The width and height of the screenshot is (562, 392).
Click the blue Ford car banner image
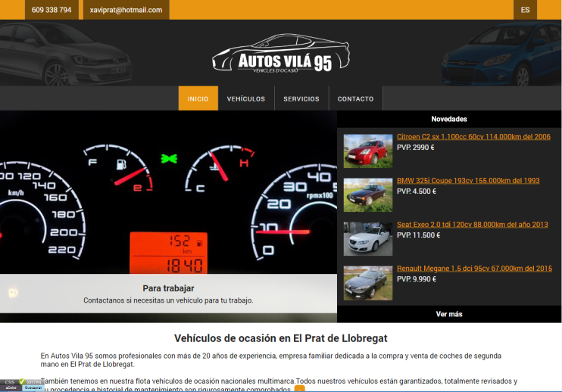tap(501, 54)
